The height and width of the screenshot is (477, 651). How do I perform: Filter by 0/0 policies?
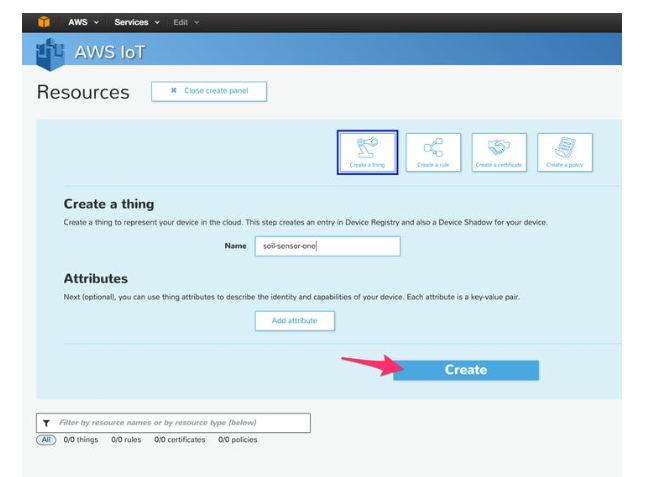238,440
